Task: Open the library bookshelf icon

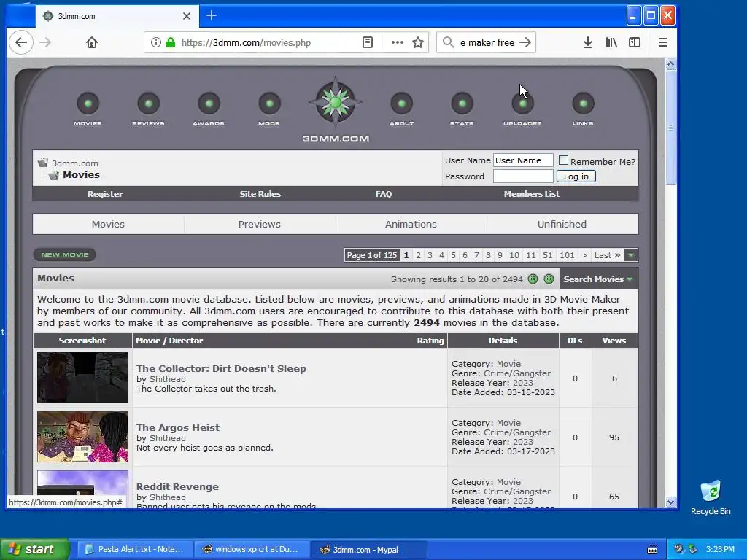Action: 611,42
